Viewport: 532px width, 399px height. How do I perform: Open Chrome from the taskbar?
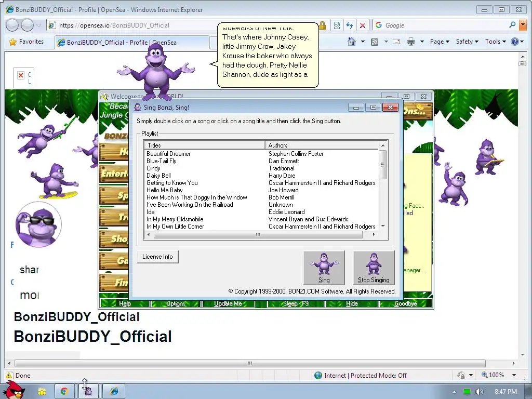[64, 391]
